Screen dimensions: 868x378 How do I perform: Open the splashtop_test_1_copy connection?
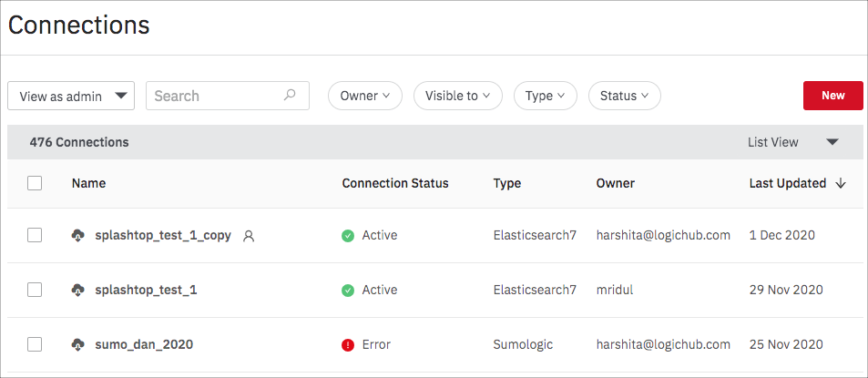tap(163, 235)
